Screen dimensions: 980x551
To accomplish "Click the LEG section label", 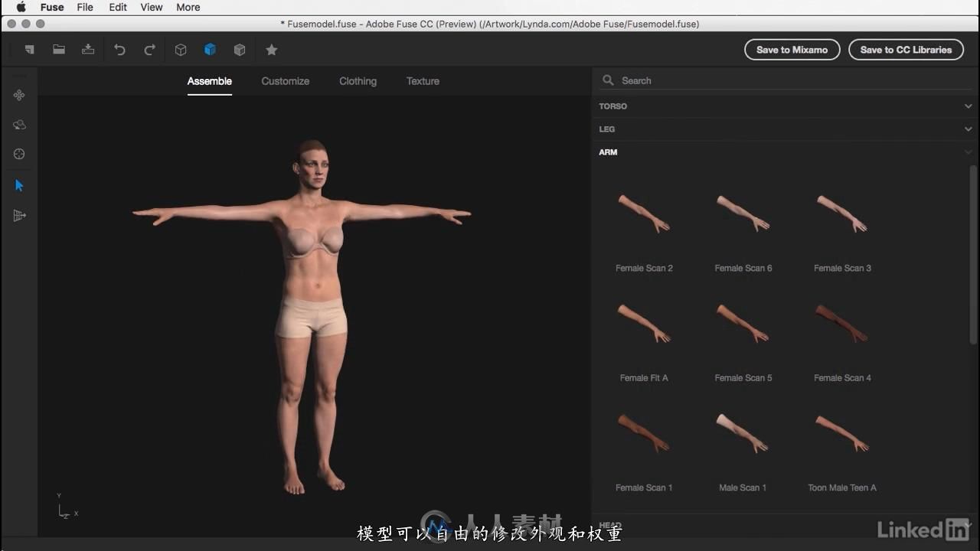I will (606, 129).
